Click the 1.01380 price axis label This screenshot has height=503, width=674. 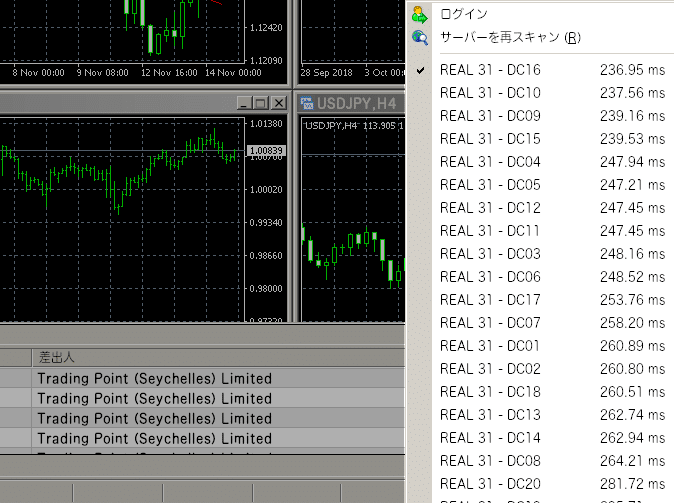point(266,124)
